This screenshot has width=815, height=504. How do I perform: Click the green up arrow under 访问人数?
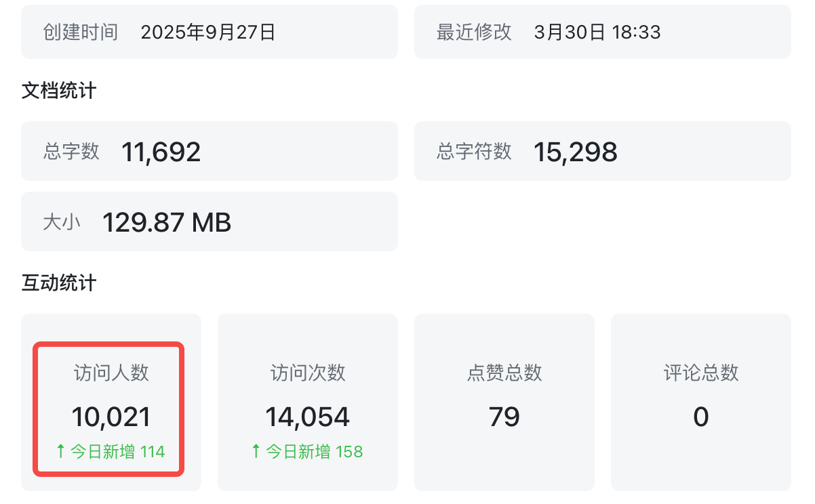[x=60, y=450]
